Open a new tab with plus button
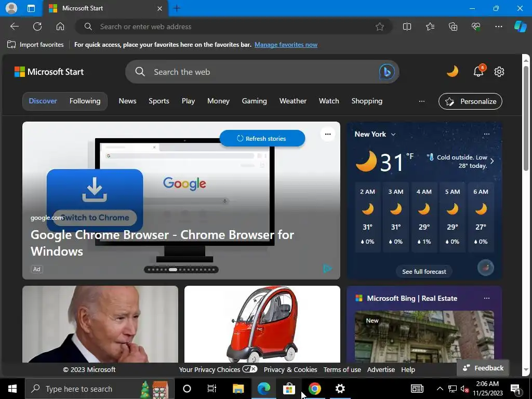 coord(177,8)
